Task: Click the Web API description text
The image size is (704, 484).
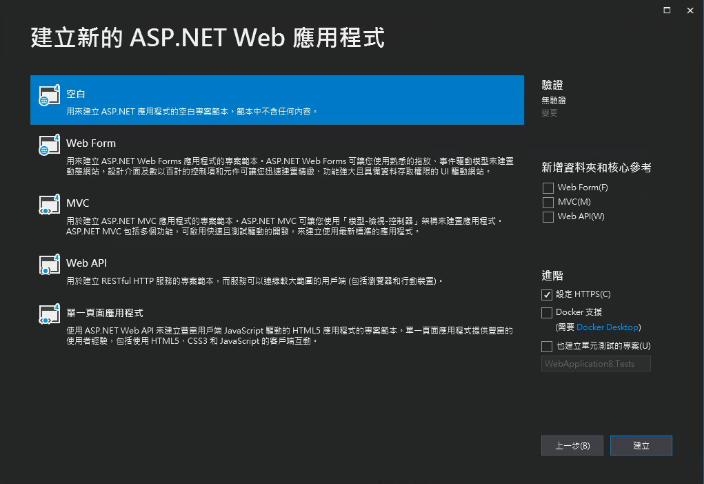Action: pyautogui.click(x=255, y=281)
